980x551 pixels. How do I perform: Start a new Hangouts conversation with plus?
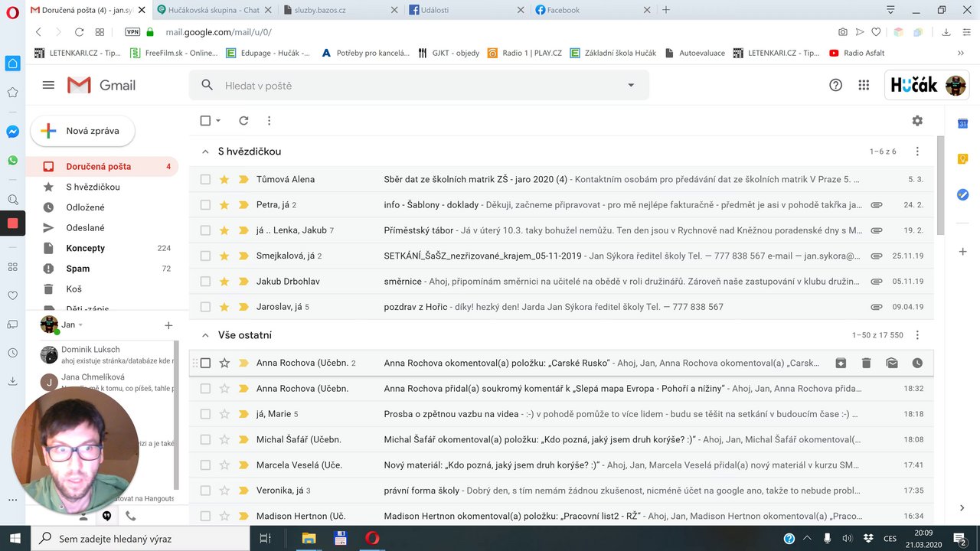168,325
